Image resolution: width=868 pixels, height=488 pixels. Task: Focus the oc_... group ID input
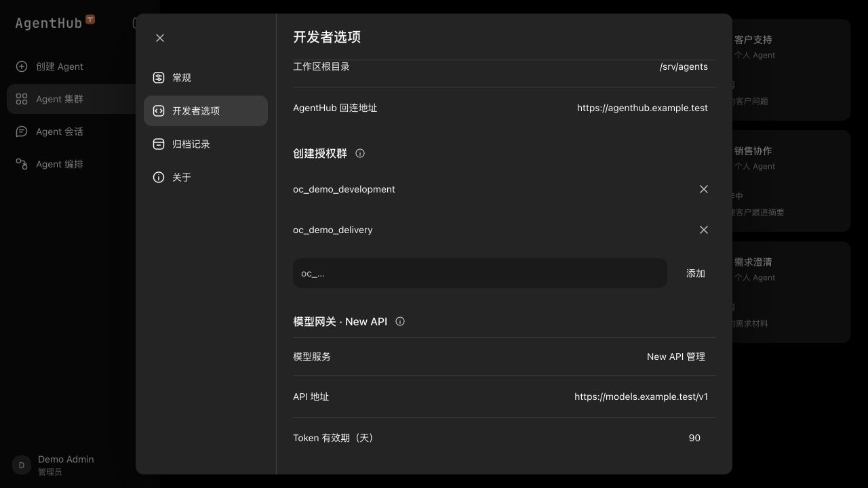480,273
